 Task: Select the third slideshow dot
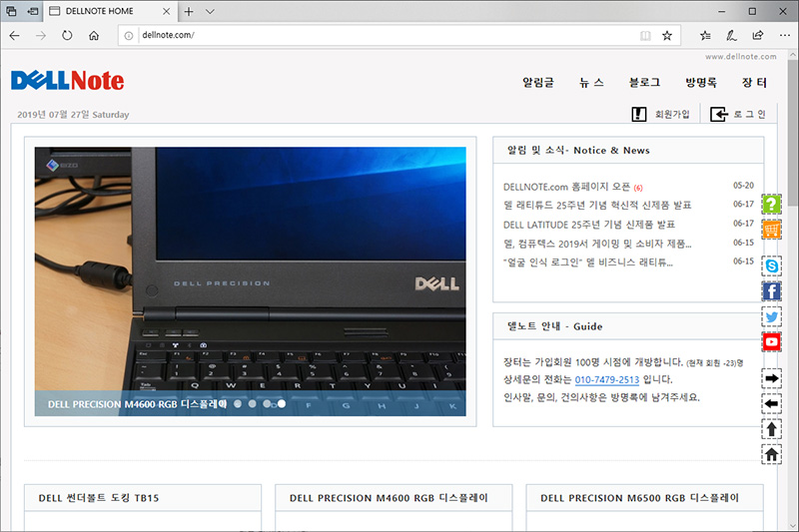267,403
